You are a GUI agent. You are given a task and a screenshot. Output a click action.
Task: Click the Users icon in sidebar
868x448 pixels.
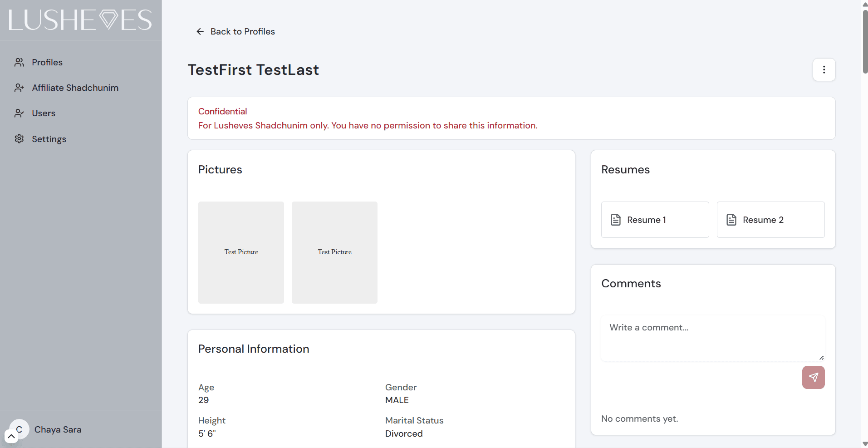tap(19, 113)
